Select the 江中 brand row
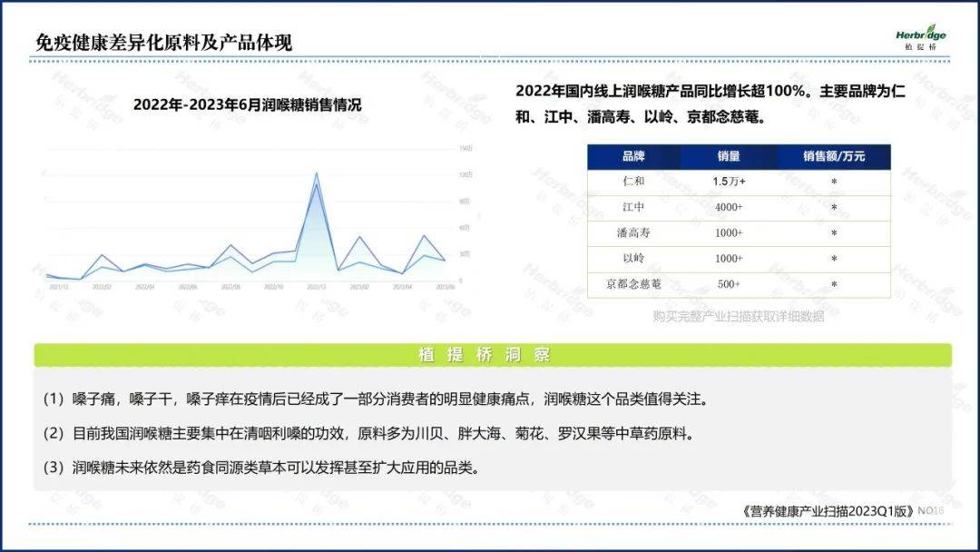The height and width of the screenshot is (552, 980). [x=633, y=207]
